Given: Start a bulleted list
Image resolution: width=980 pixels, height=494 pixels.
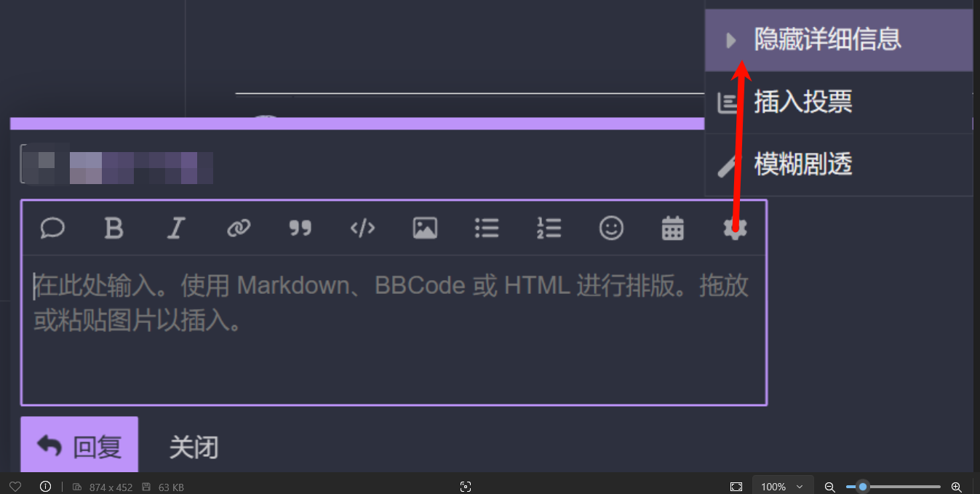Looking at the screenshot, I should point(487,228).
